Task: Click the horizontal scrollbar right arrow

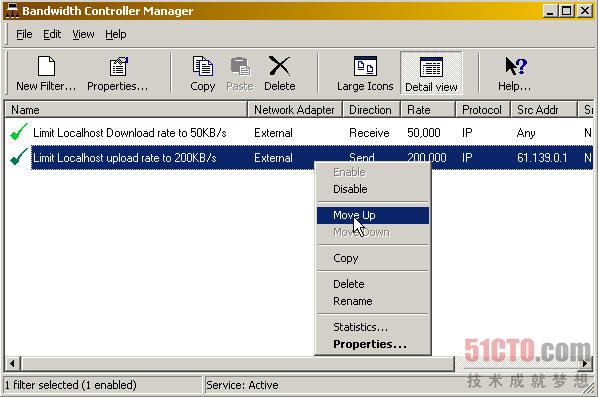Action: pos(585,363)
